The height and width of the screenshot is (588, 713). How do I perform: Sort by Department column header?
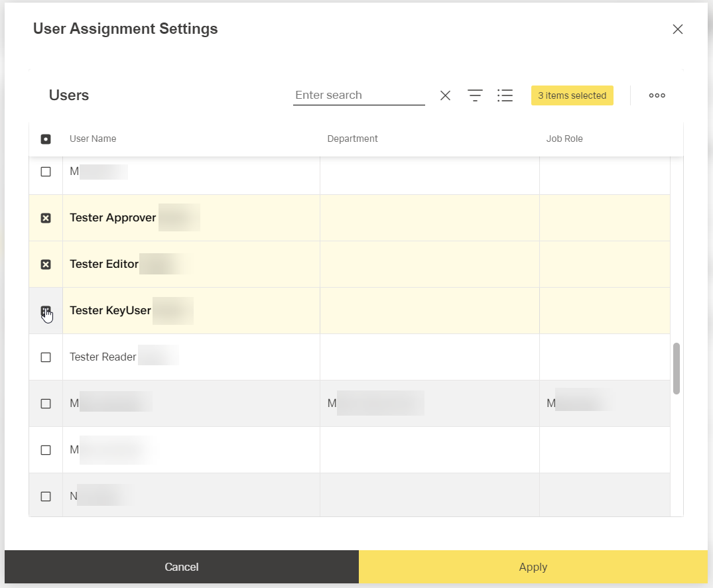[x=352, y=139]
